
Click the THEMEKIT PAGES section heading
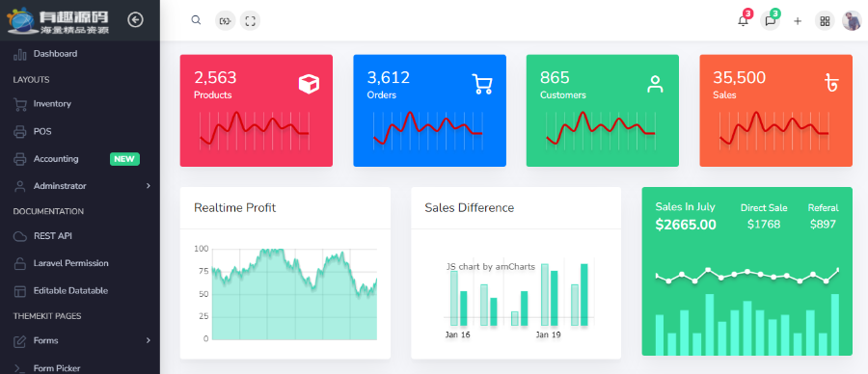(x=47, y=316)
